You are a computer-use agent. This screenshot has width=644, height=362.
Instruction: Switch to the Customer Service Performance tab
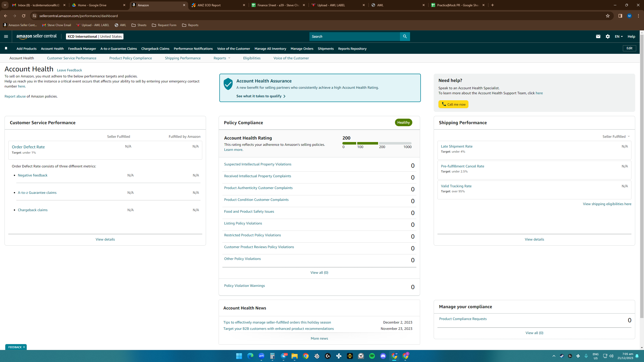click(x=72, y=58)
